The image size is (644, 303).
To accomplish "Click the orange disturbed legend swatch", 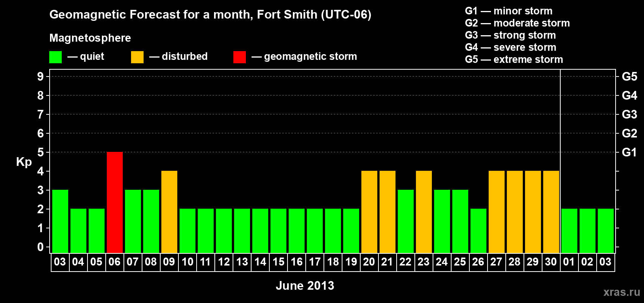I will [137, 57].
